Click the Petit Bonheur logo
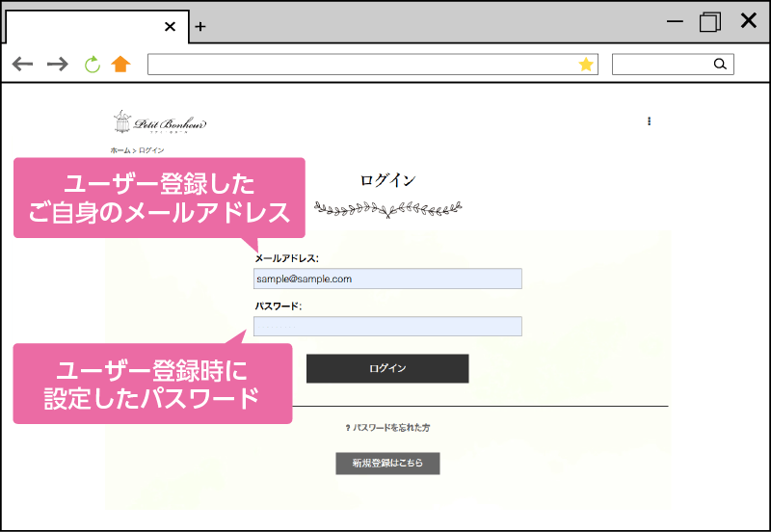This screenshot has height=532, width=771. coord(159,122)
